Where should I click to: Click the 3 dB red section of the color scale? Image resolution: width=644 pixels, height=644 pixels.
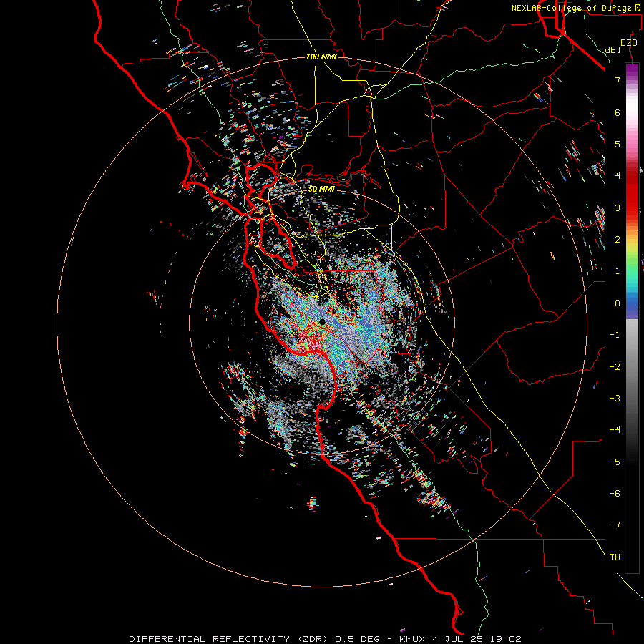pyautogui.click(x=632, y=208)
